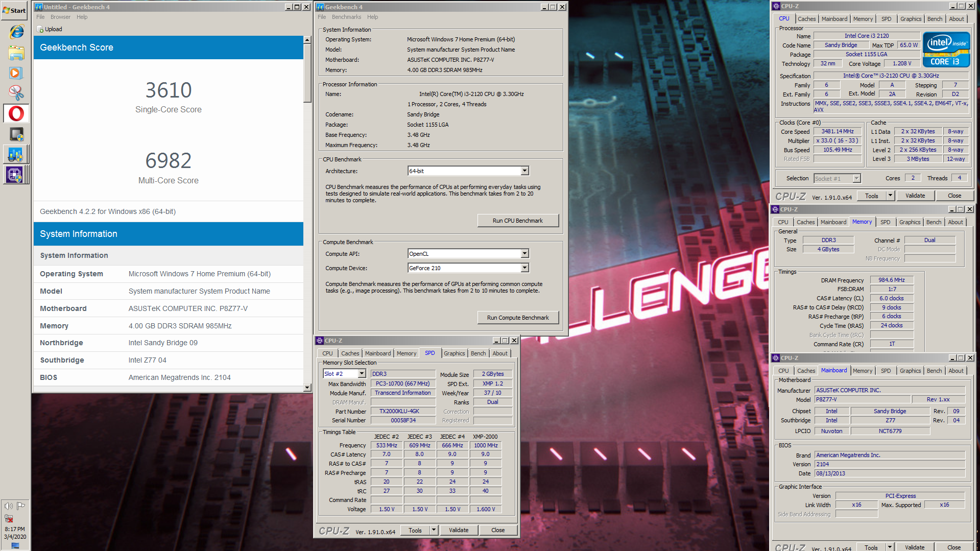Open the Action Center flag icon
Screen dimensions: 980x551
tap(21, 506)
